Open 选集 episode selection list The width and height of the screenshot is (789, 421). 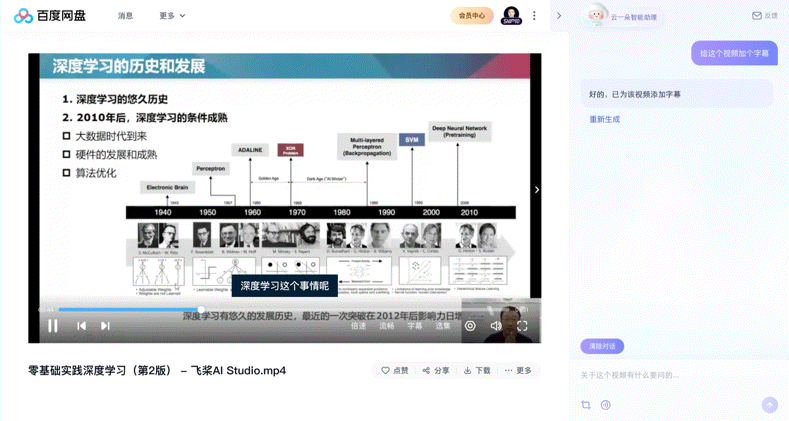443,326
